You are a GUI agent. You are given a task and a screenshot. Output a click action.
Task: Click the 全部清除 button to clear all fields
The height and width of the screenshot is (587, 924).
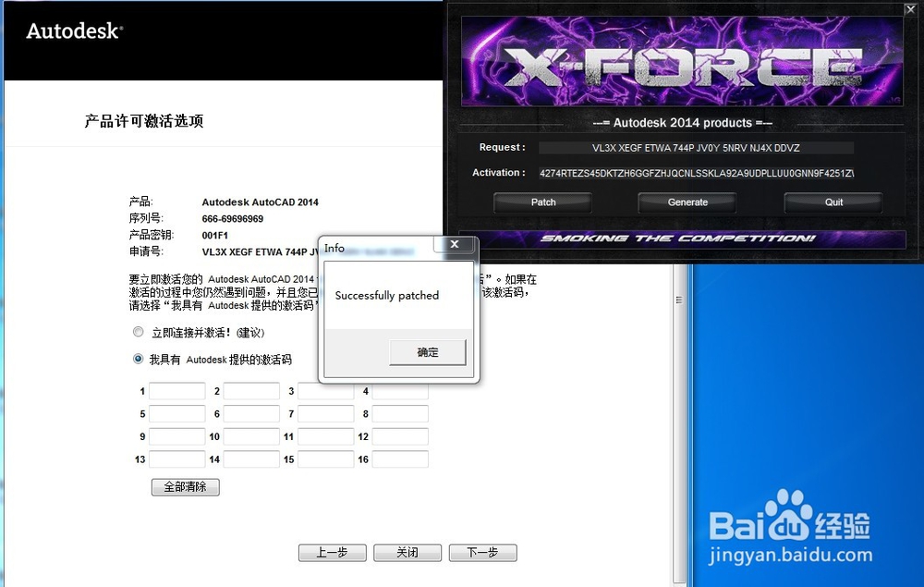click(x=185, y=486)
